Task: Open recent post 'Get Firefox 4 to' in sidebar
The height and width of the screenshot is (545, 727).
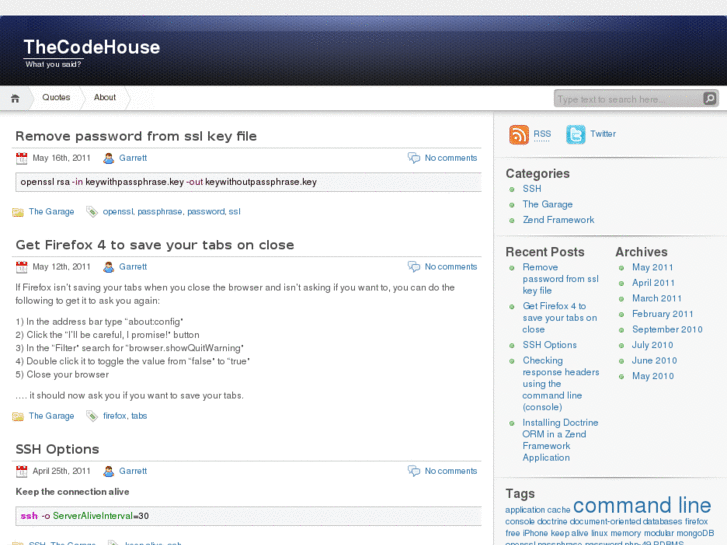Action: click(560, 318)
